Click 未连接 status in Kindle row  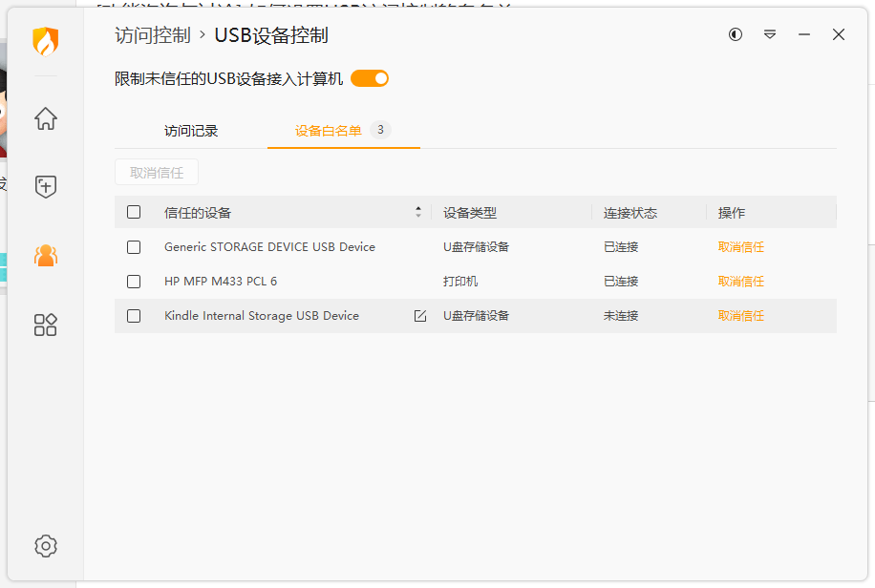pos(621,316)
